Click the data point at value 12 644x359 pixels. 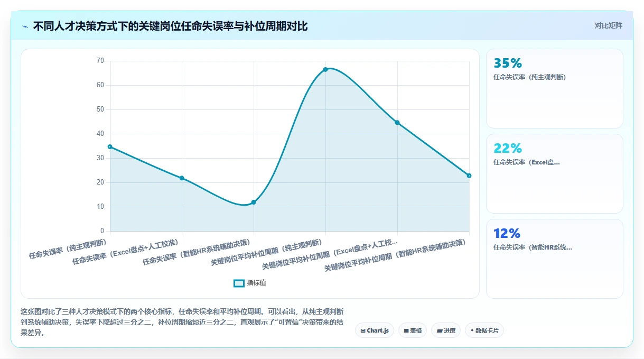coord(254,202)
